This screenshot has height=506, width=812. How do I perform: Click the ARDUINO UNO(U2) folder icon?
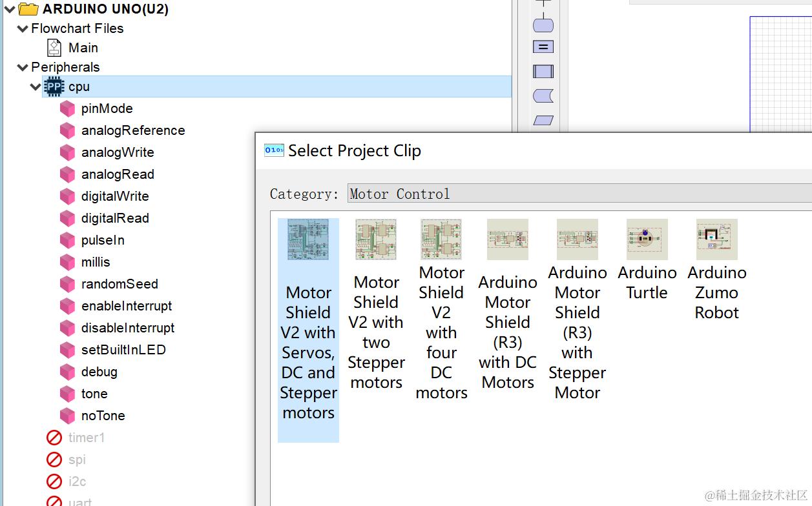(28, 9)
